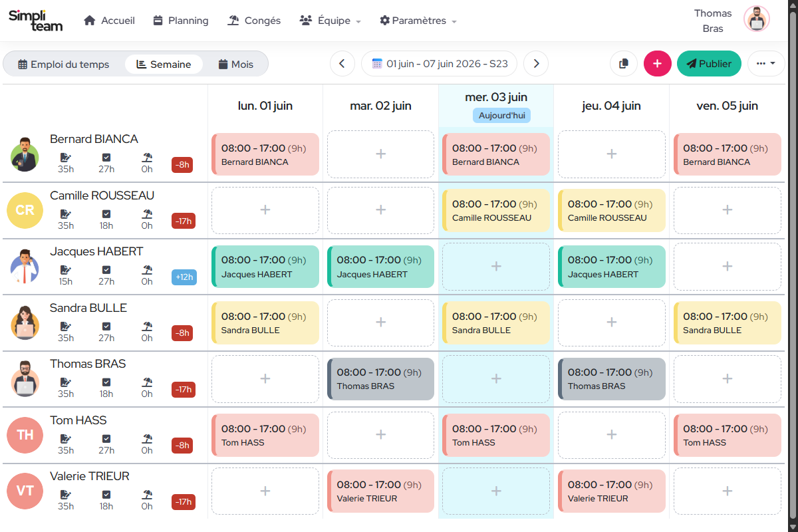Click Thomas BRAS's row avatar
The width and height of the screenshot is (798, 532).
25,379
